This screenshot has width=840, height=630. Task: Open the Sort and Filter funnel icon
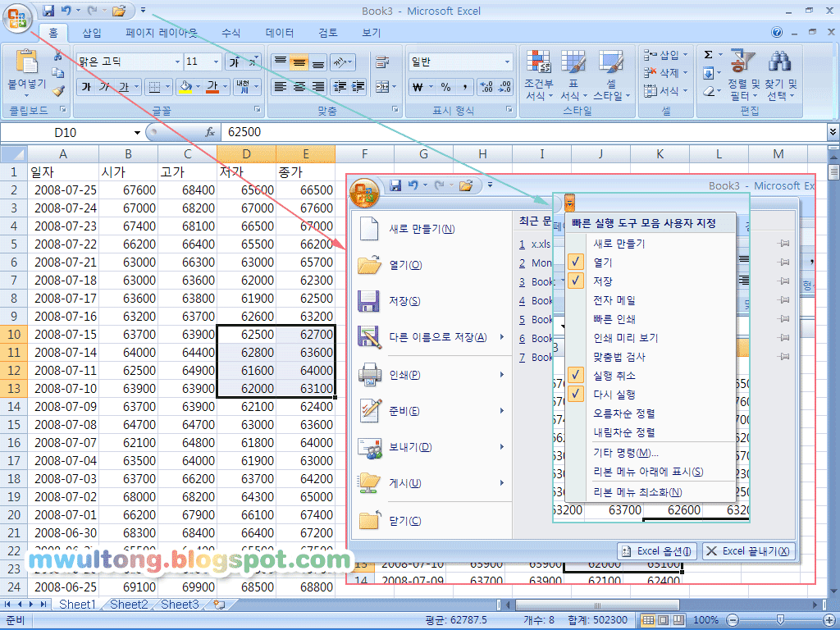[x=742, y=61]
